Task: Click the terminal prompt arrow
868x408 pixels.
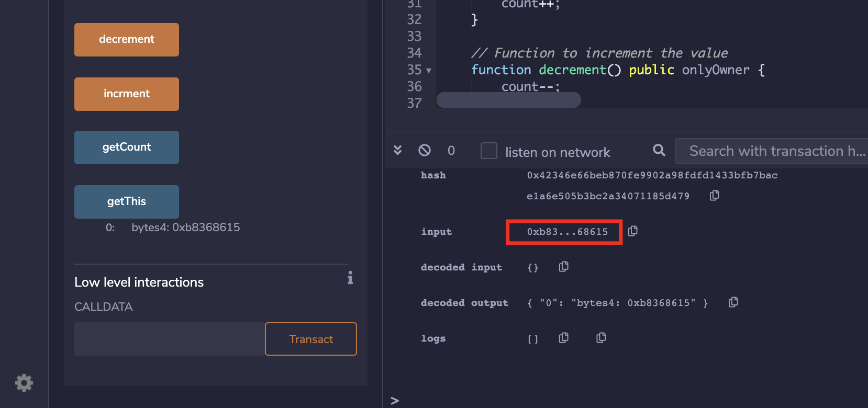Action: (x=395, y=401)
